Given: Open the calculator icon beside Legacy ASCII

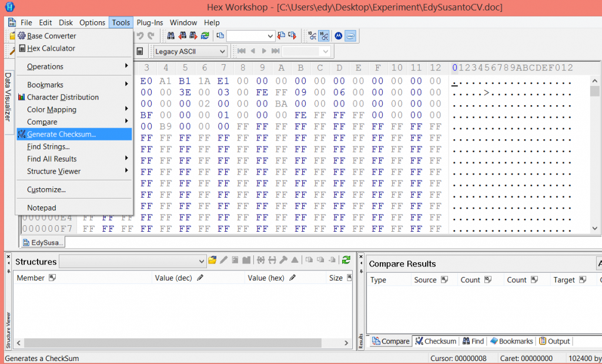Looking at the screenshot, I should pos(140,51).
